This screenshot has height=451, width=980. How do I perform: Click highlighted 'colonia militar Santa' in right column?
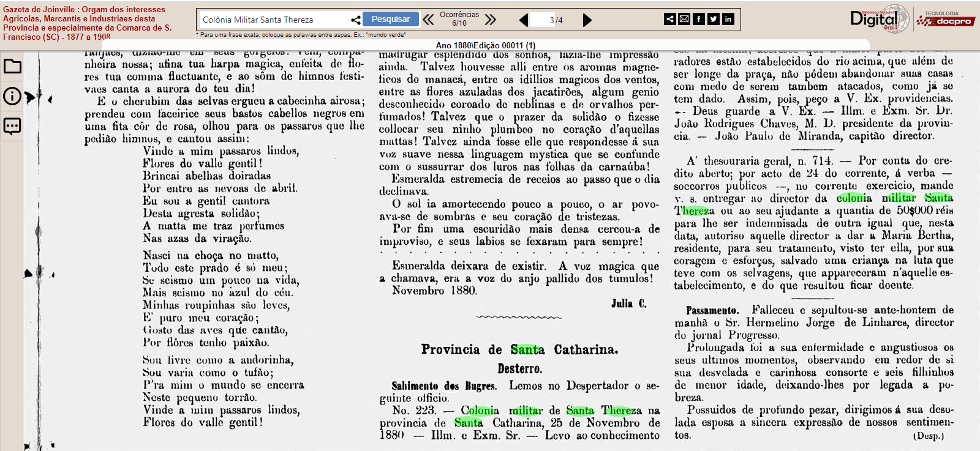895,198
